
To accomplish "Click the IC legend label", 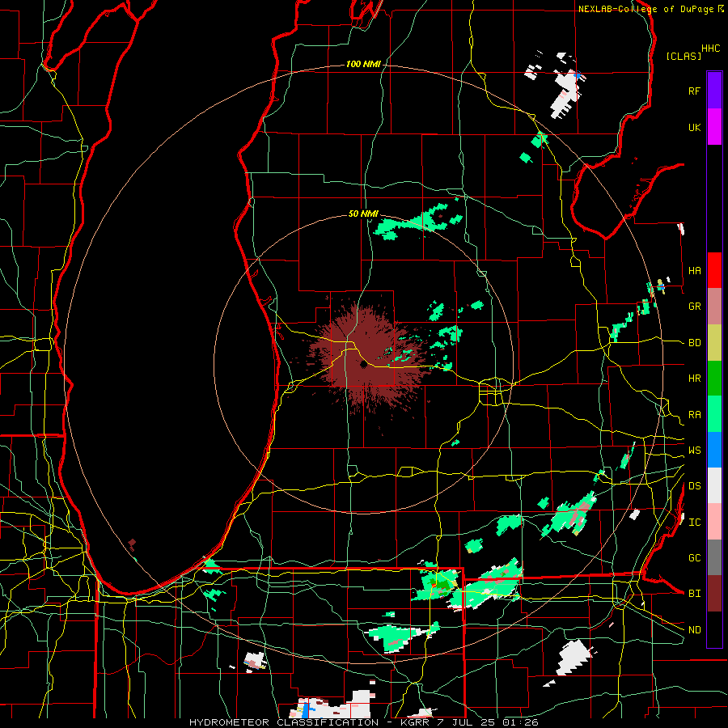I will tap(694, 523).
